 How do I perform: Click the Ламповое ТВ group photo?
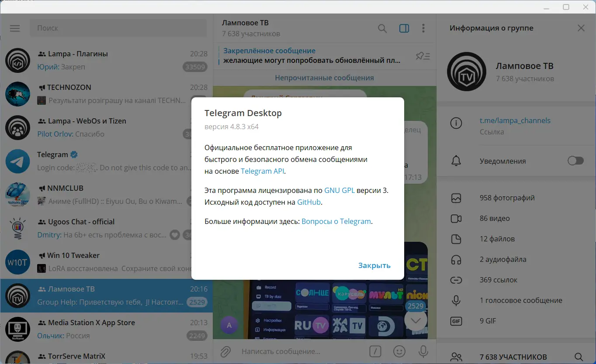467,72
